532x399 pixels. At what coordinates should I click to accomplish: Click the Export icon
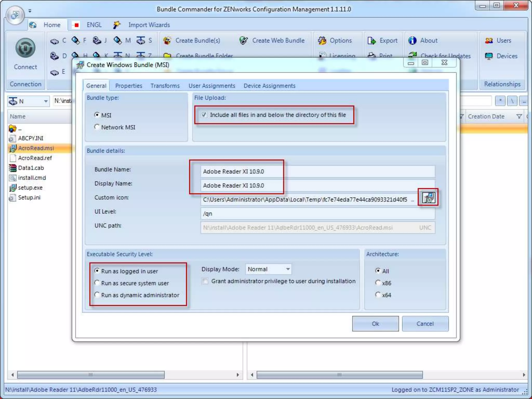[372, 41]
